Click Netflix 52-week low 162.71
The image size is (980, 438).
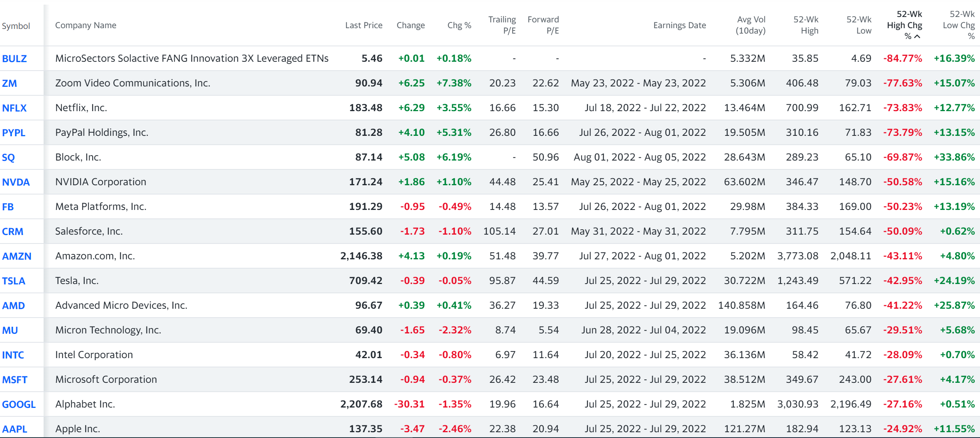855,108
